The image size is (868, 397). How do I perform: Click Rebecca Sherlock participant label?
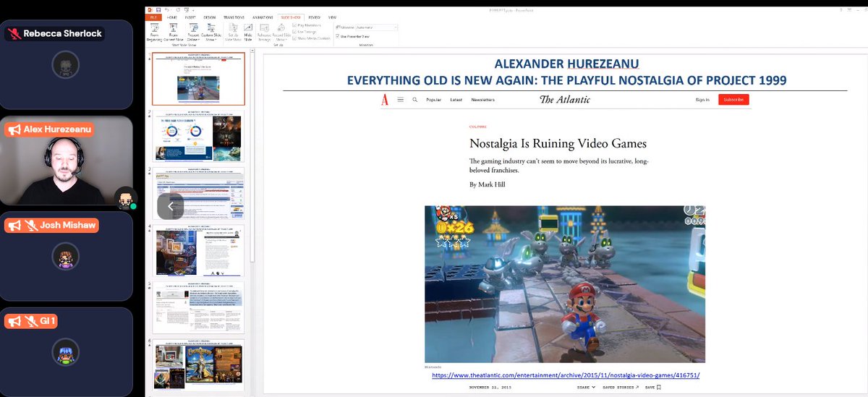(54, 33)
